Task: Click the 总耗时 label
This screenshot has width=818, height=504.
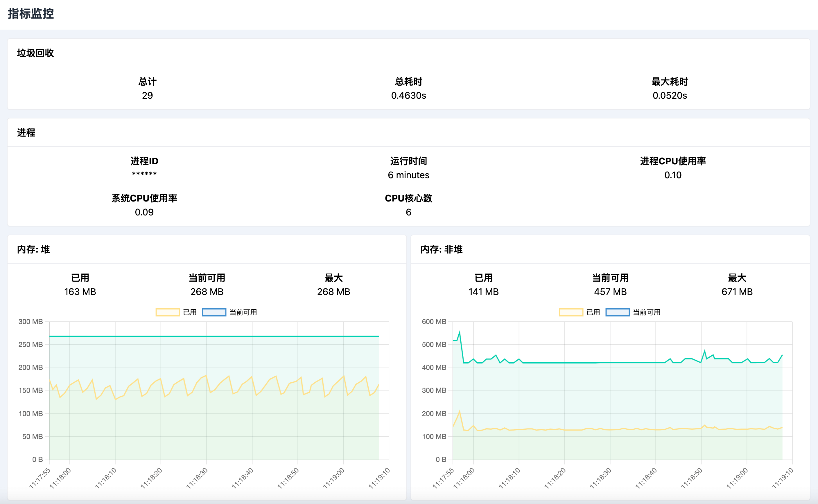Action: 408,82
